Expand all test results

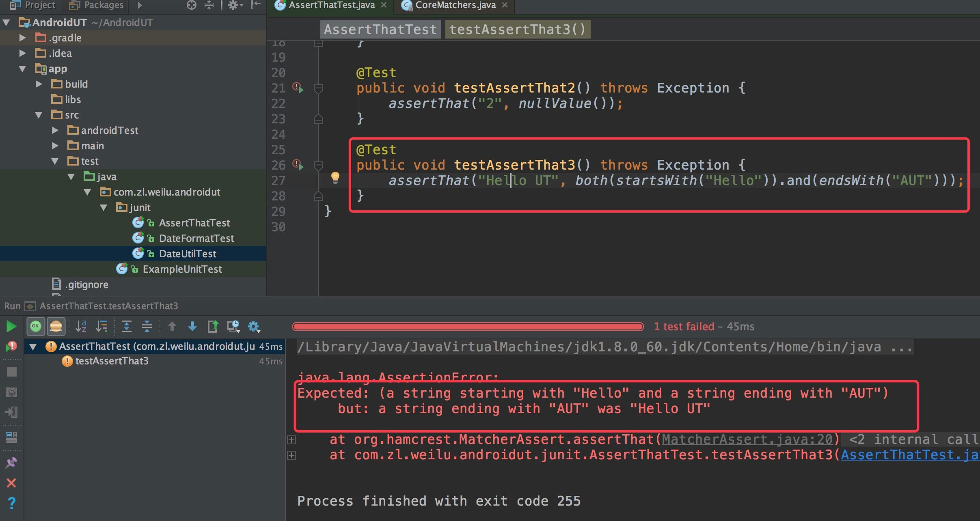pos(127,326)
